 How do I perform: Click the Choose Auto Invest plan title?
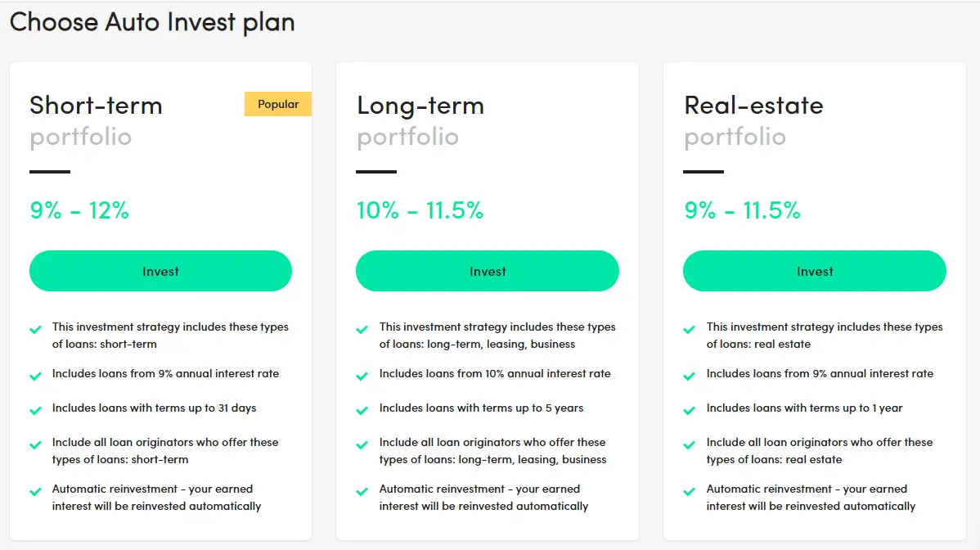tap(152, 22)
